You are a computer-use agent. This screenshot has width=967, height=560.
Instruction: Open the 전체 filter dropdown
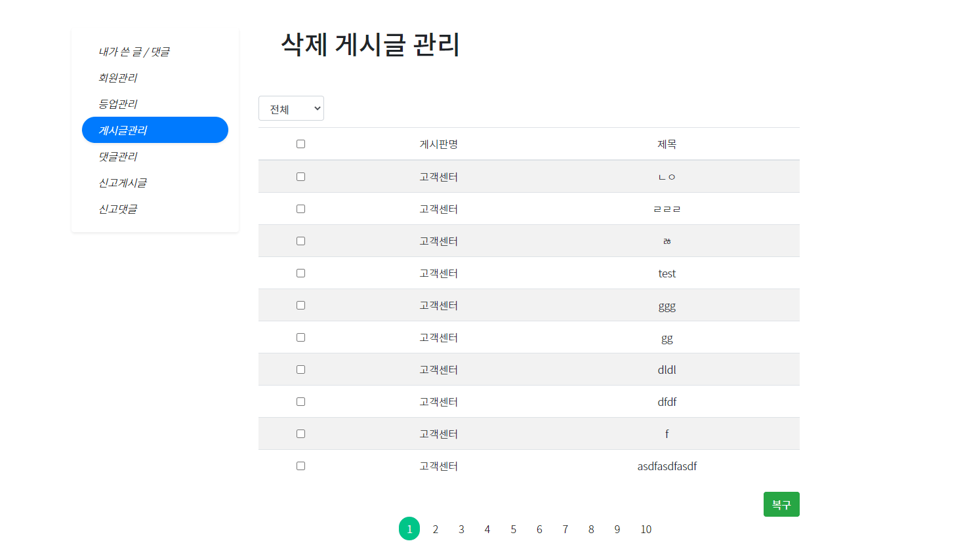291,108
